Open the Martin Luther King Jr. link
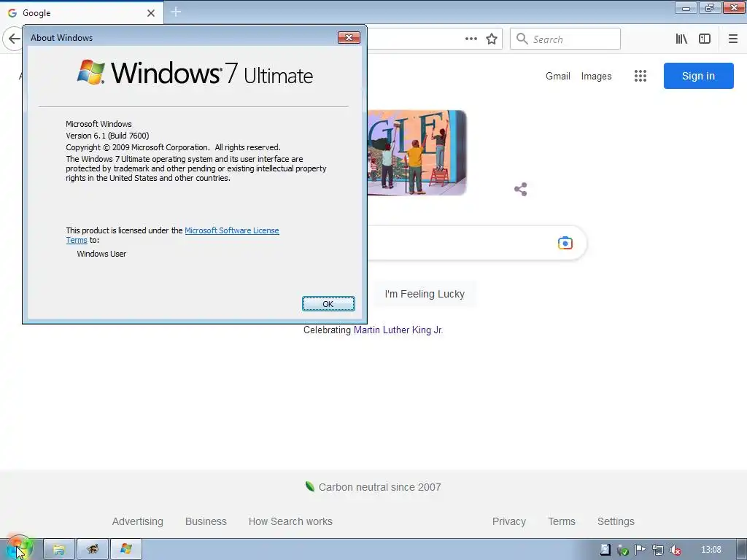 [x=398, y=330]
